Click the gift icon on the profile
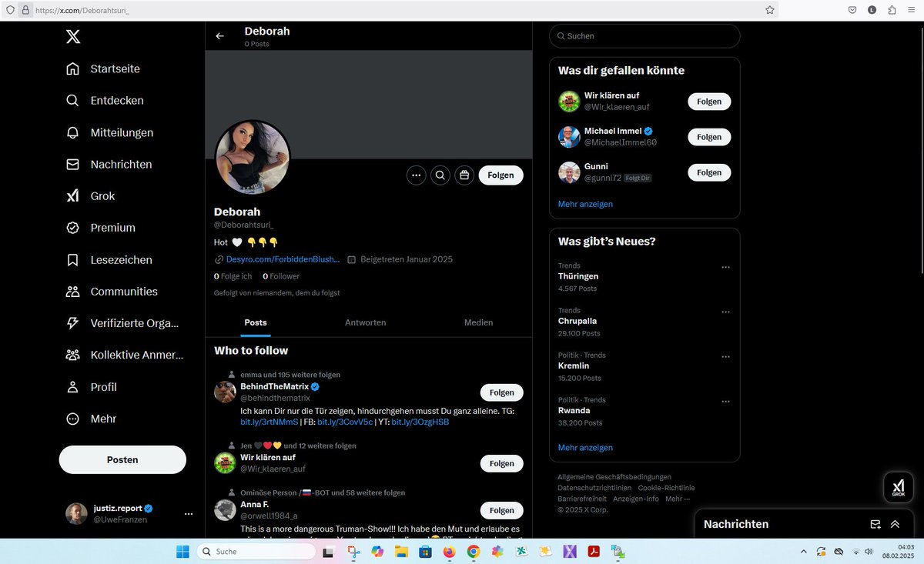924x564 pixels. [464, 175]
